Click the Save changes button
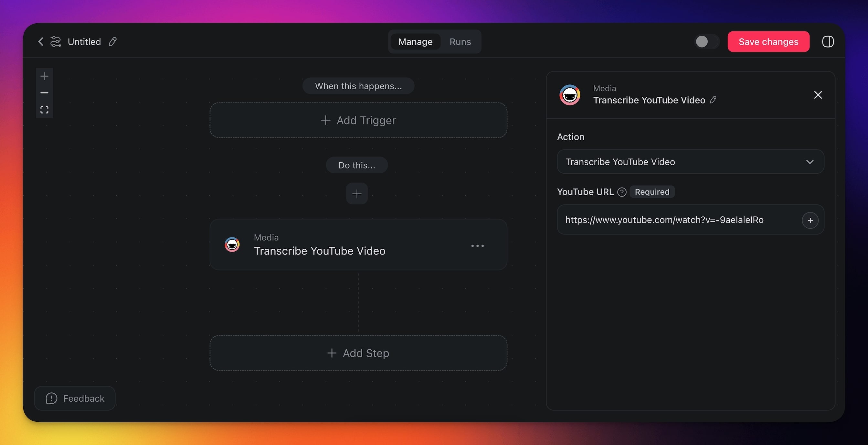The height and width of the screenshot is (445, 868). pyautogui.click(x=768, y=41)
